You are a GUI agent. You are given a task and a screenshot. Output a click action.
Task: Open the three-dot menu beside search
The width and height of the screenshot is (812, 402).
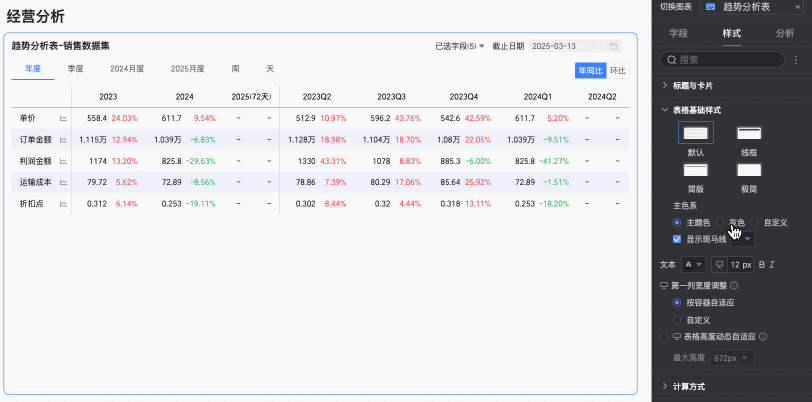click(795, 60)
